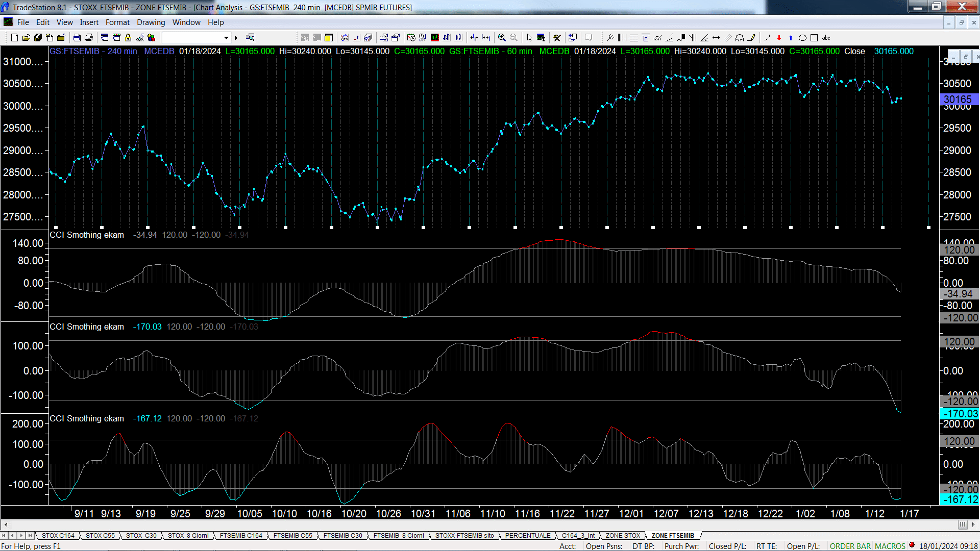Select the pencil freehand drawing tool
Viewport: 980px width, 551px height.
(x=752, y=37)
